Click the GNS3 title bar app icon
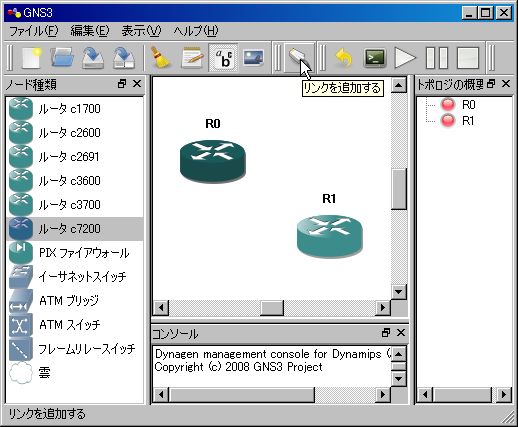Viewport: 518px width, 427px height. [x=14, y=13]
